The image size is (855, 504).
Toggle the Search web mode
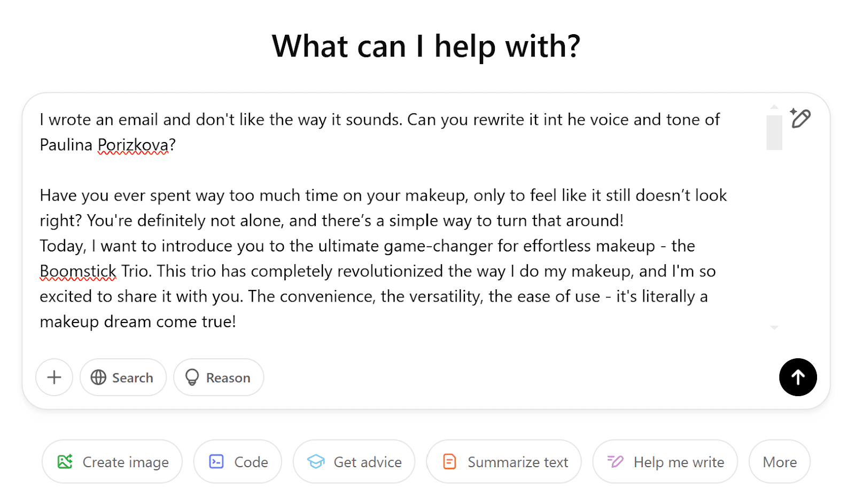123,377
